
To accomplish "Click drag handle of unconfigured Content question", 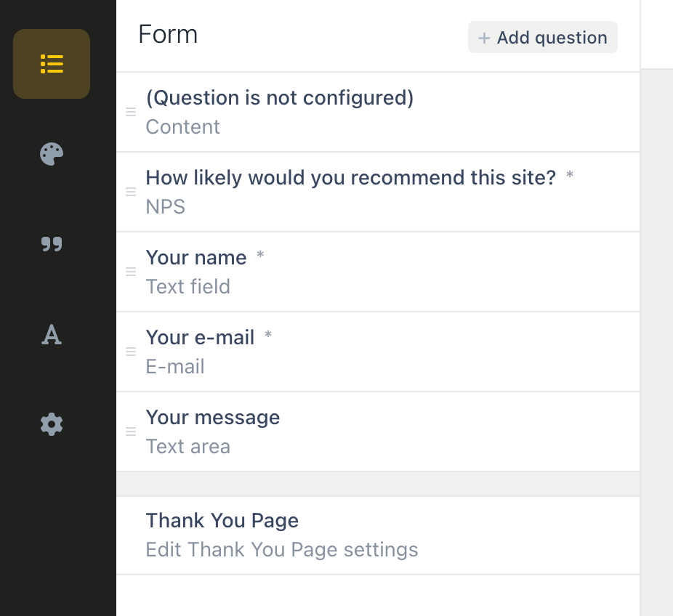I will (131, 112).
